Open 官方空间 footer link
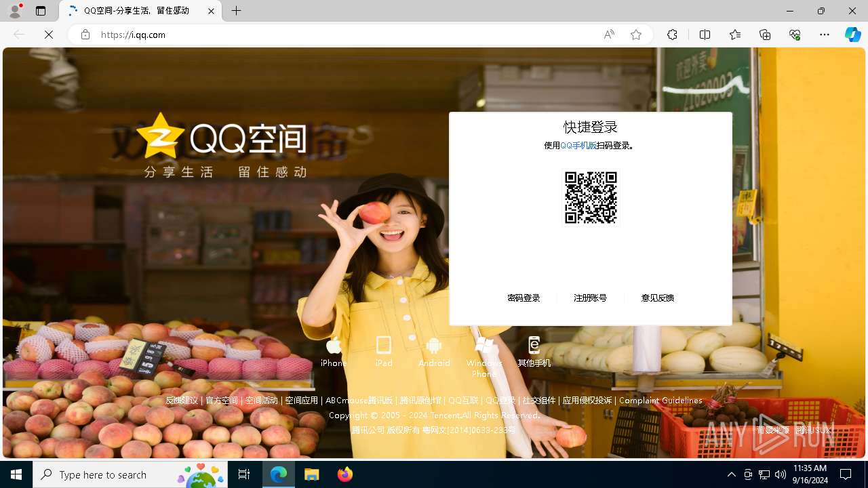868x488 pixels. pos(222,401)
